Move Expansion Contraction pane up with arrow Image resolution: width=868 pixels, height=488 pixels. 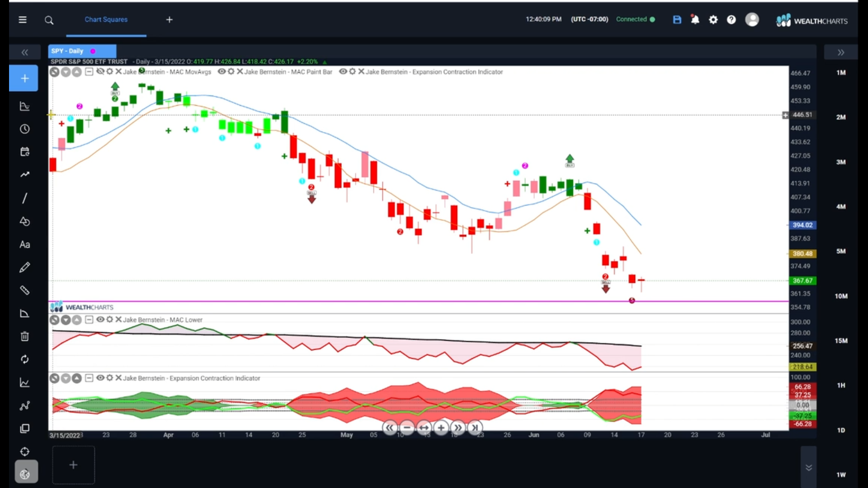(x=77, y=378)
